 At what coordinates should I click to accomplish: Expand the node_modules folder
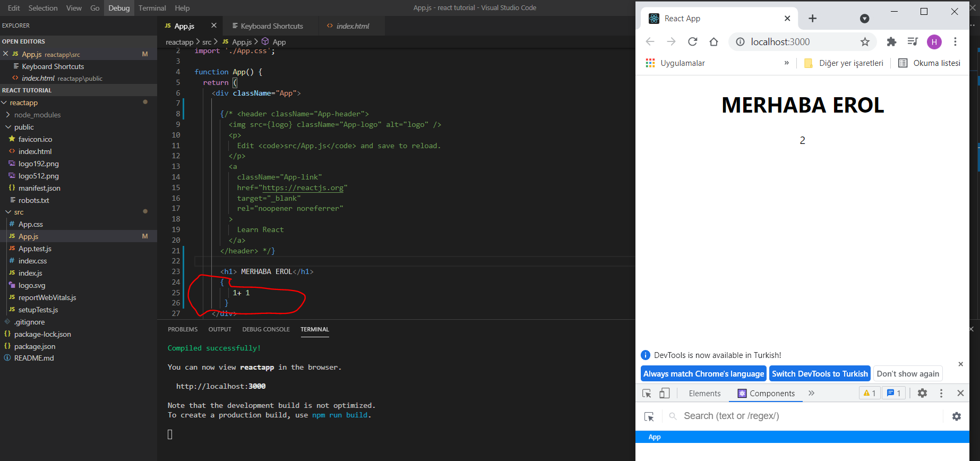tap(37, 115)
